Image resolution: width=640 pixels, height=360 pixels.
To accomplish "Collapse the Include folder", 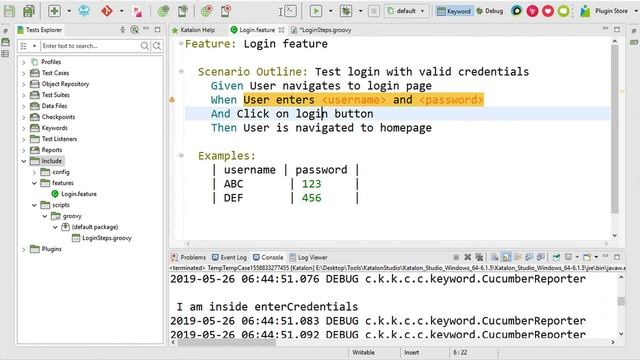I will pos(24,161).
